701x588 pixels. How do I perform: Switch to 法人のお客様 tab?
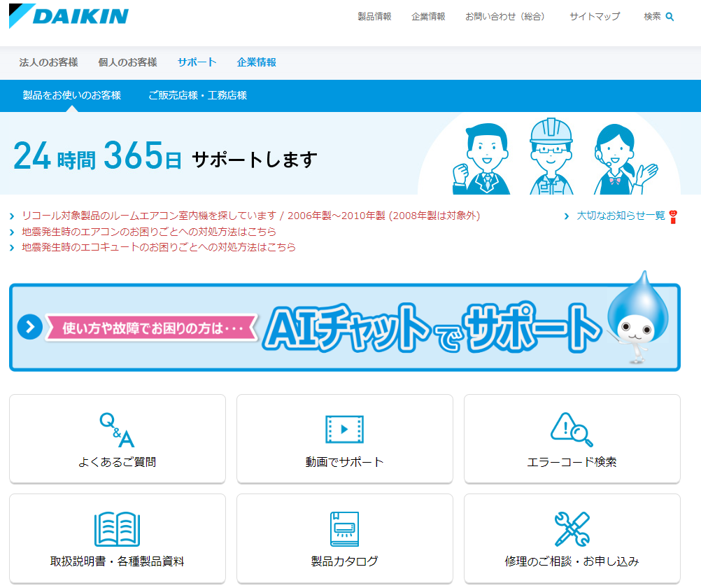[x=48, y=62]
